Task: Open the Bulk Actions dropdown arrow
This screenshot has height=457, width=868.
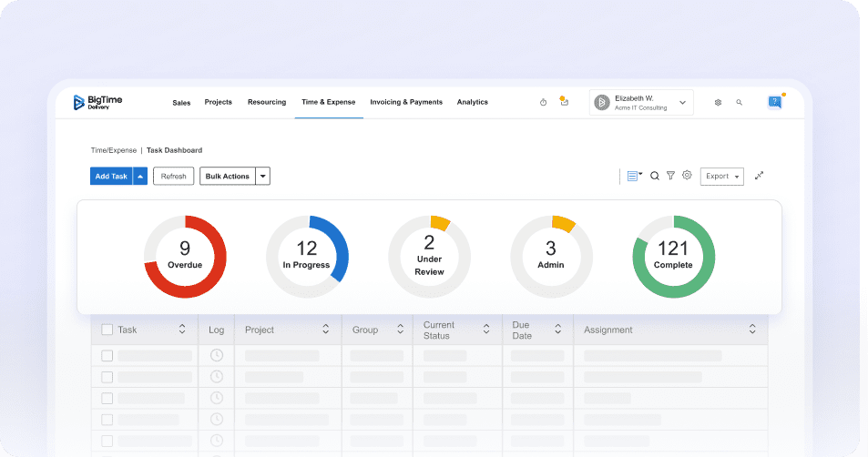Action: (x=262, y=177)
